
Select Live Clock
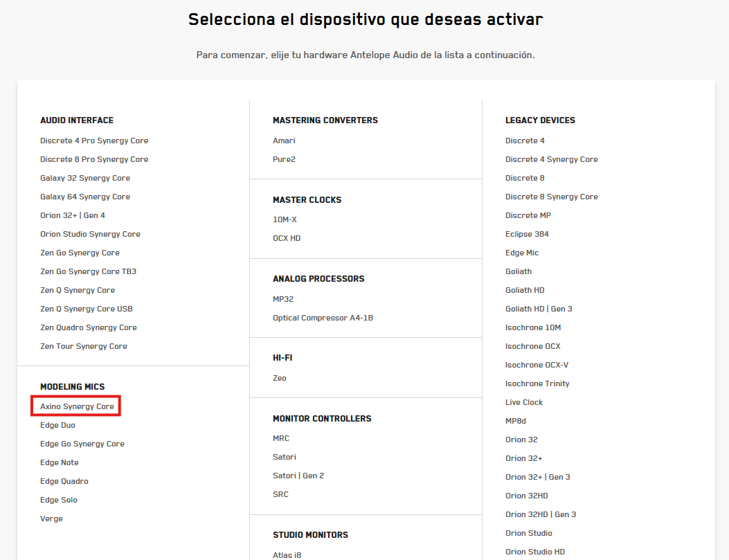pyautogui.click(x=524, y=402)
